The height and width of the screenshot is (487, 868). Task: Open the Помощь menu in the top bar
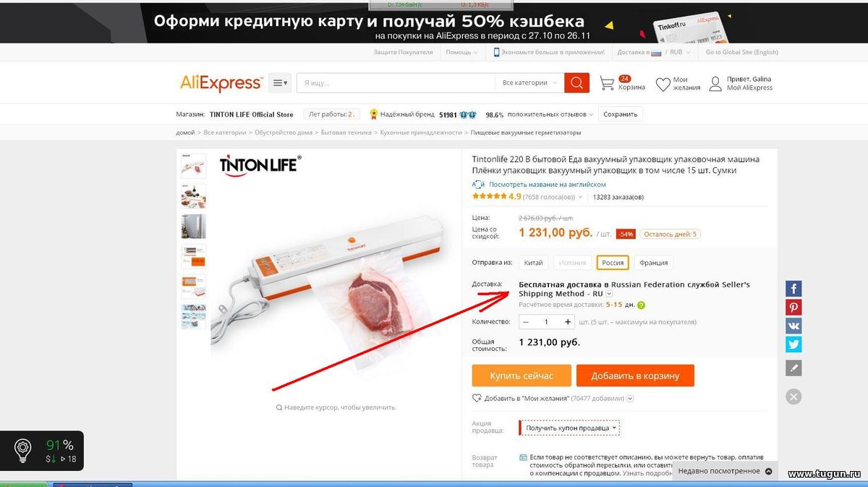461,52
